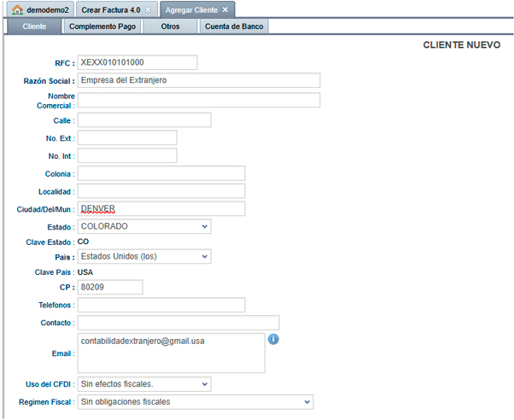Select the Cliente tab
The width and height of the screenshot is (514, 420).
coord(34,26)
